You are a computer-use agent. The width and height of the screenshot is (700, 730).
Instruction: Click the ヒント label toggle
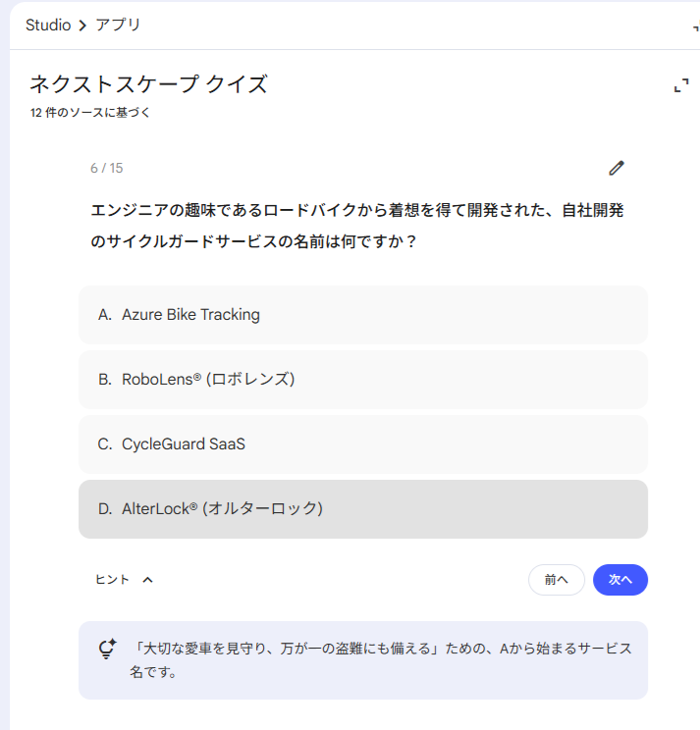coord(112,580)
